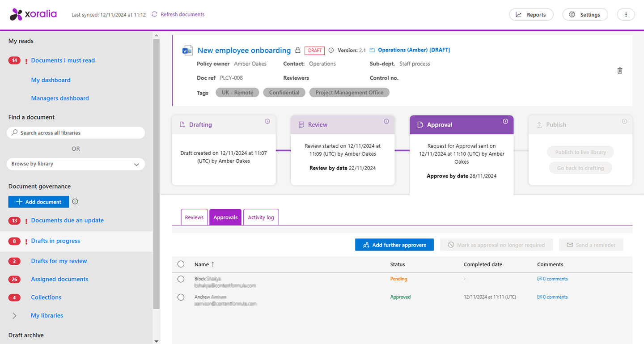Image resolution: width=644 pixels, height=344 pixels.
Task: Open the Settings page
Action: 585,15
